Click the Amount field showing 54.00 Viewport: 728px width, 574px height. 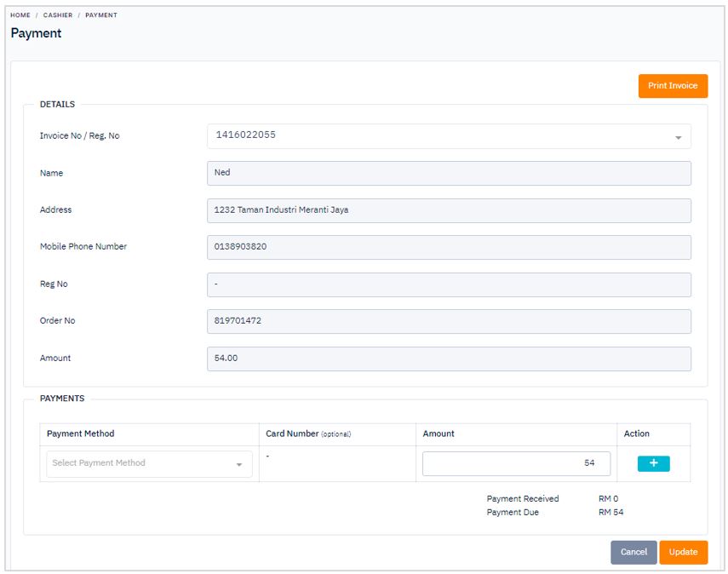[x=449, y=359]
